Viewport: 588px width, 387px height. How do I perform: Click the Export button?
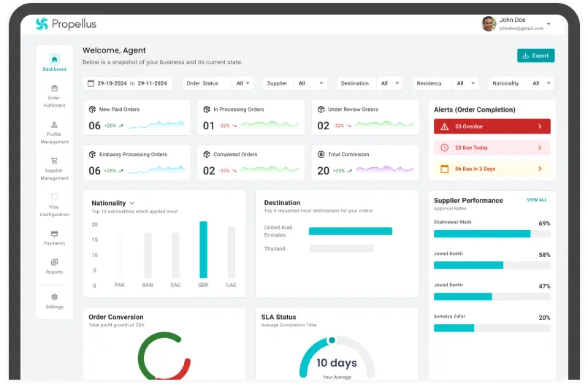(x=535, y=55)
